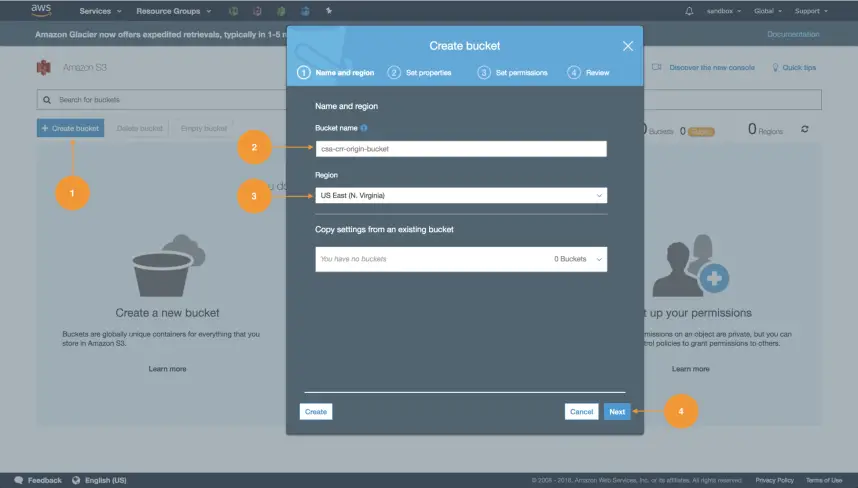858x488 pixels.
Task: Expand the Resource Groups menu
Action: 173,11
